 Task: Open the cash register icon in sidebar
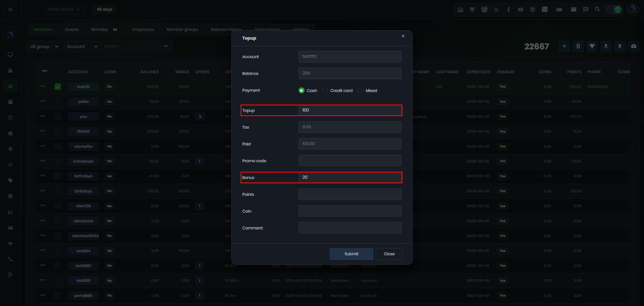coord(10,71)
